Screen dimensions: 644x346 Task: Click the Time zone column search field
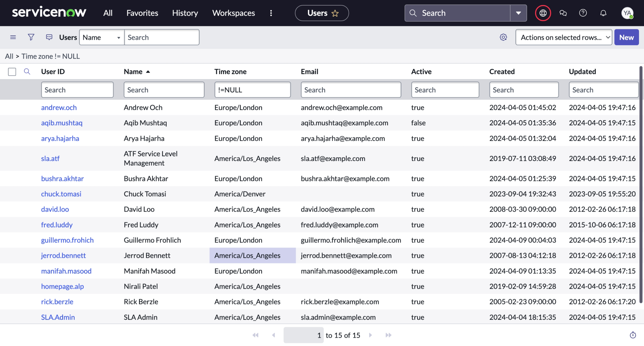pyautogui.click(x=252, y=90)
